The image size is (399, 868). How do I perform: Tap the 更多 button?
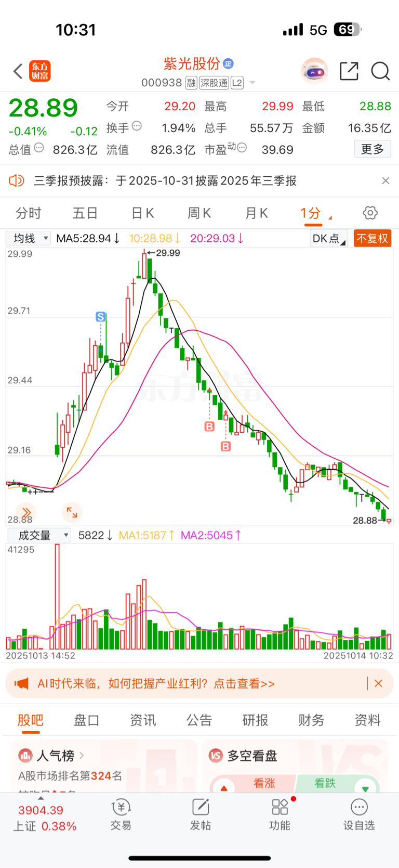pyautogui.click(x=373, y=149)
